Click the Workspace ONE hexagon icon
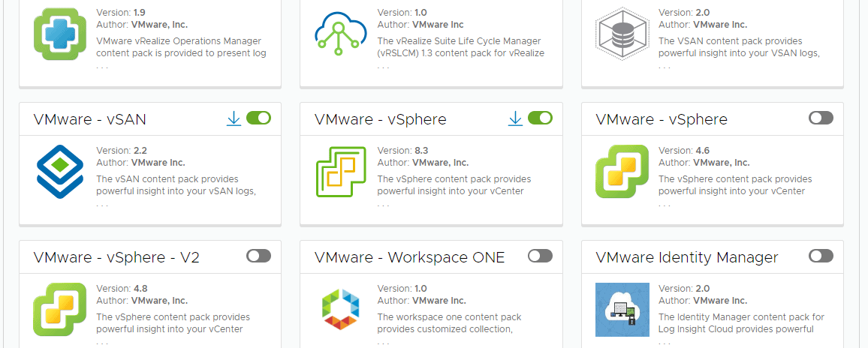868x348 pixels. pyautogui.click(x=341, y=307)
